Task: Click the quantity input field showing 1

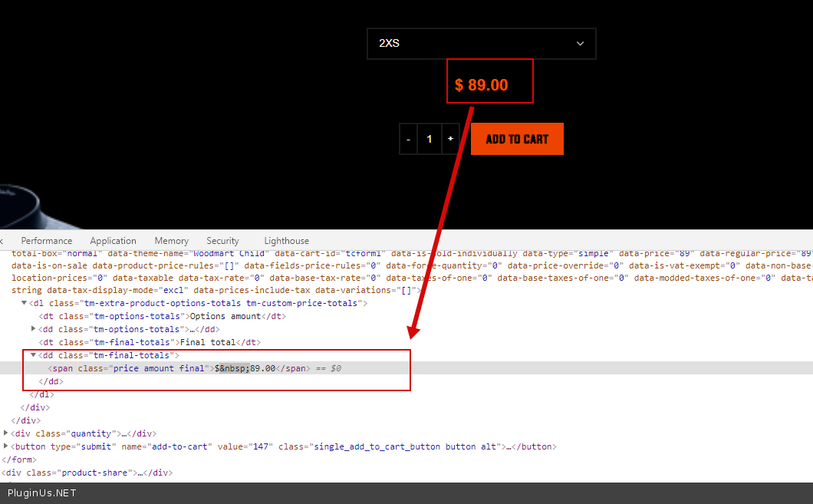Action: (430, 139)
